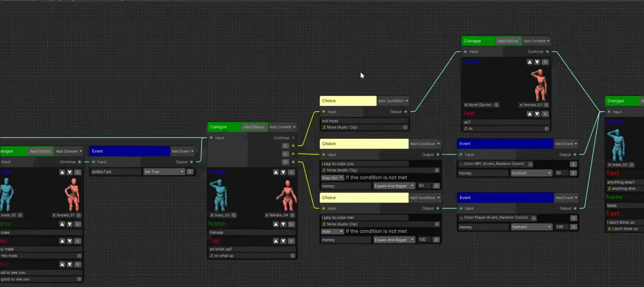Open sprite picker beside female_03
Screen dimensions: 644x287
coord(546,105)
